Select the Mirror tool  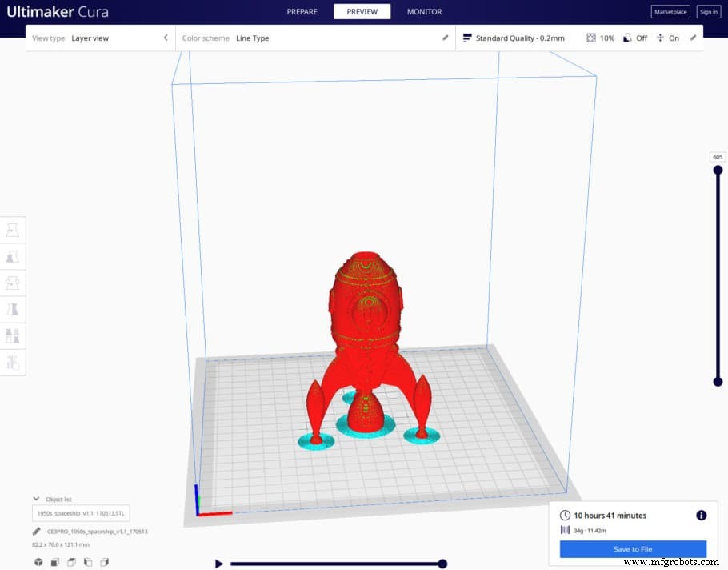click(12, 308)
